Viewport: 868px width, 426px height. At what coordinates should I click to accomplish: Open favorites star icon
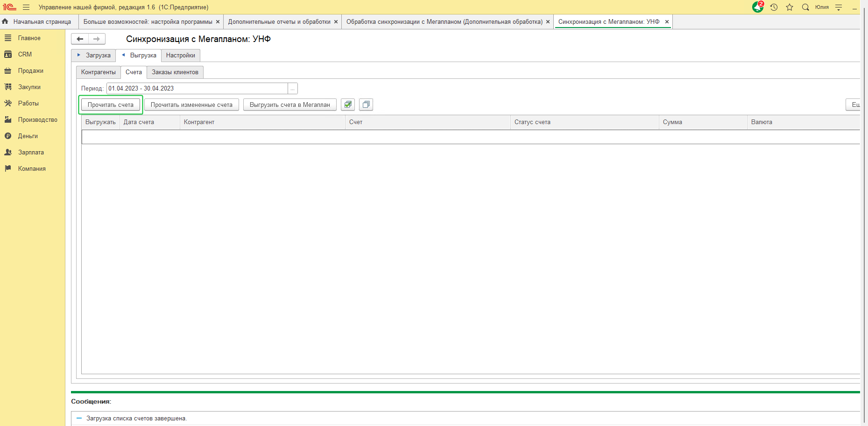790,7
